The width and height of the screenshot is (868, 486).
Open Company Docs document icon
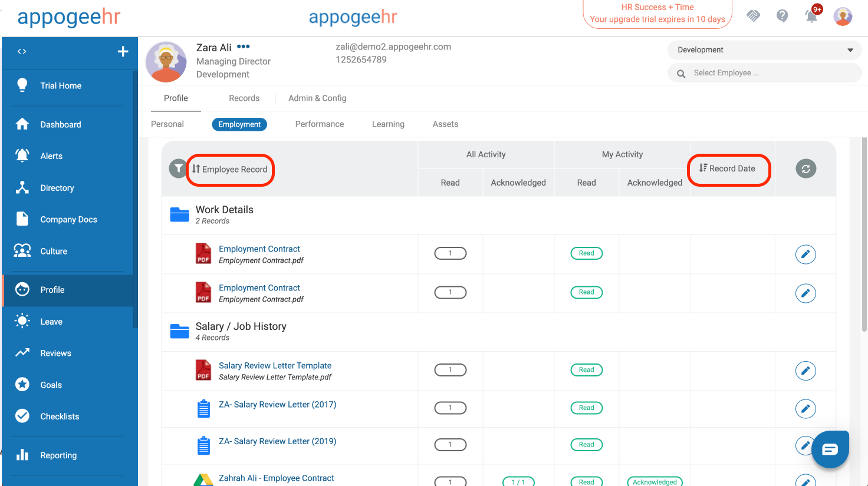(x=22, y=219)
